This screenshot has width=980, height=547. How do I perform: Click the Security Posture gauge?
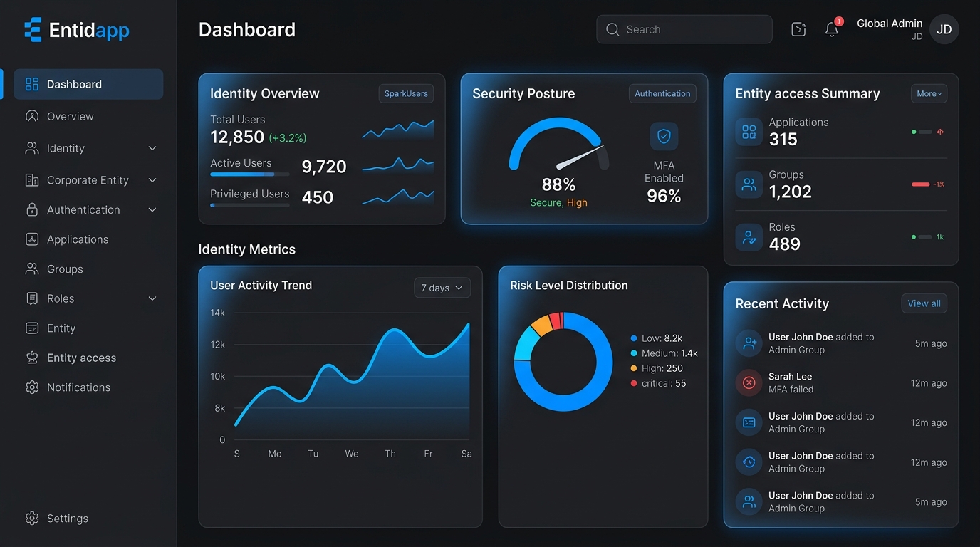point(559,144)
